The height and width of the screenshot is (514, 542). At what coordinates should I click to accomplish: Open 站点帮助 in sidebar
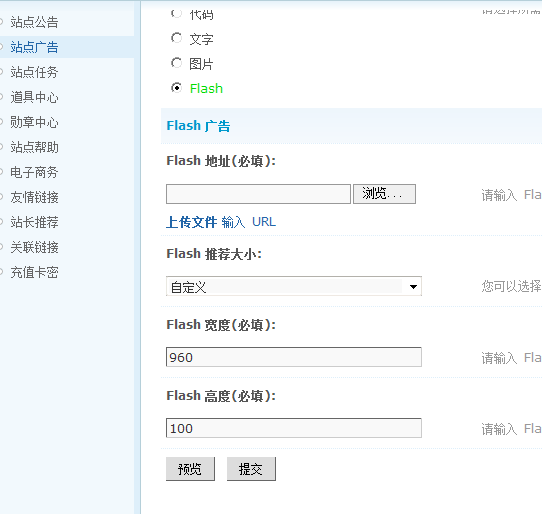click(34, 147)
